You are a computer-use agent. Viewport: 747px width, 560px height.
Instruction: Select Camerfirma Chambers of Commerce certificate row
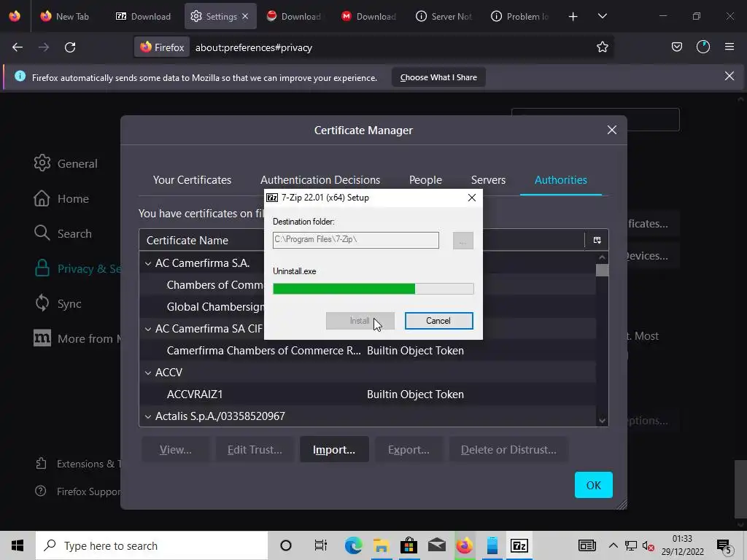click(368, 351)
